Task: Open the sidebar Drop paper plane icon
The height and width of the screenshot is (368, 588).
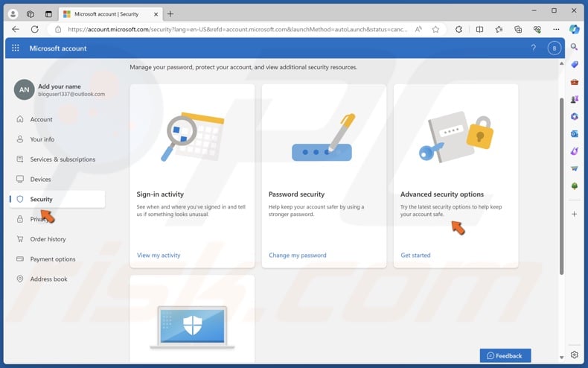Action: (x=574, y=168)
